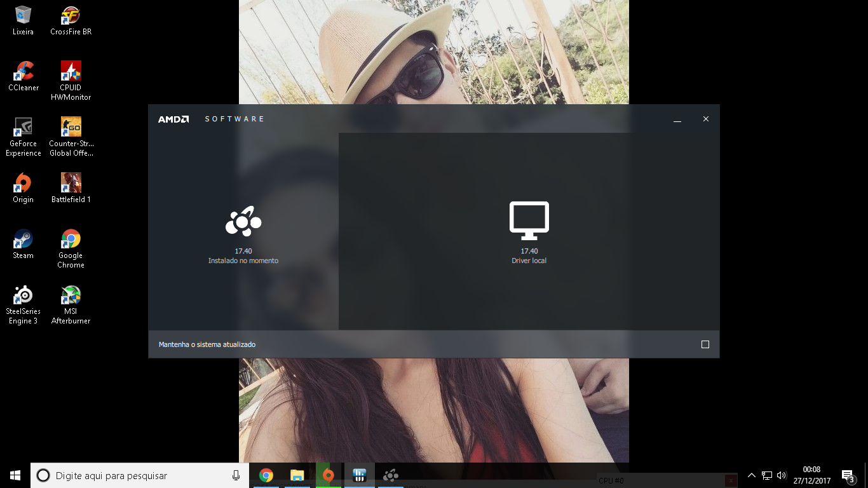Screen dimensions: 868x488
Task: Select the Origin desktop shortcut
Action: pyautogui.click(x=24, y=188)
